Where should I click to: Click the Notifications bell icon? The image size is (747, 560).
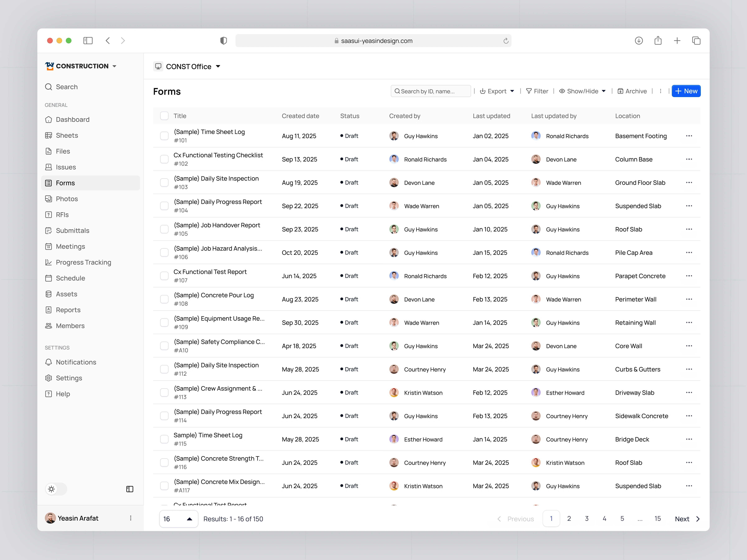click(48, 362)
